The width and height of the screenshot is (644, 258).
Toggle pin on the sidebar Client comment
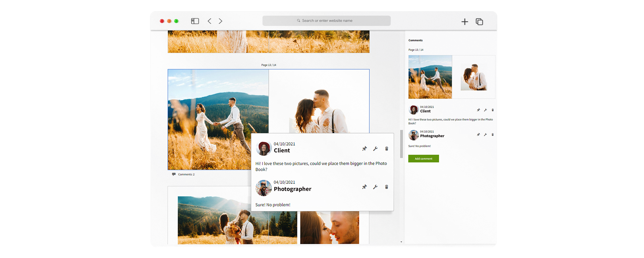(478, 110)
